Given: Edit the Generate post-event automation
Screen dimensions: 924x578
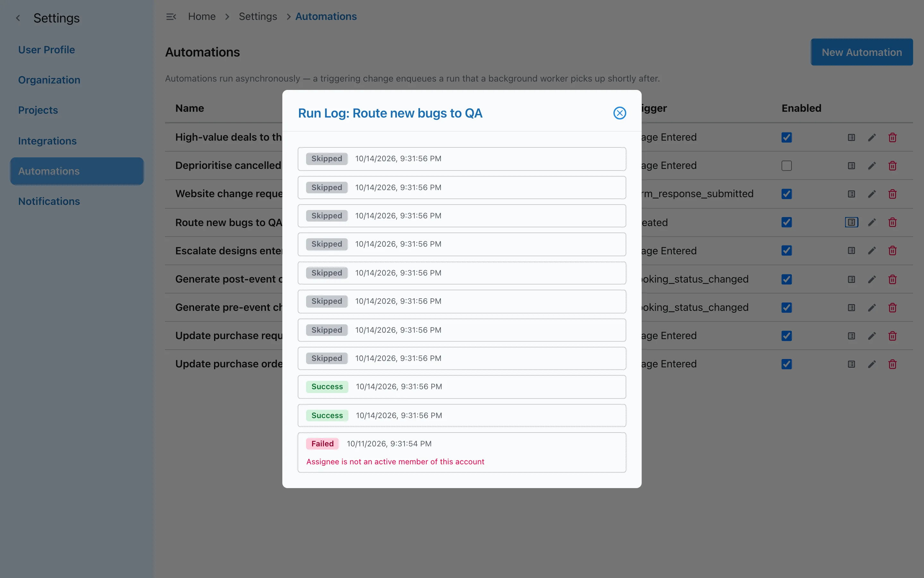Looking at the screenshot, I should (872, 279).
